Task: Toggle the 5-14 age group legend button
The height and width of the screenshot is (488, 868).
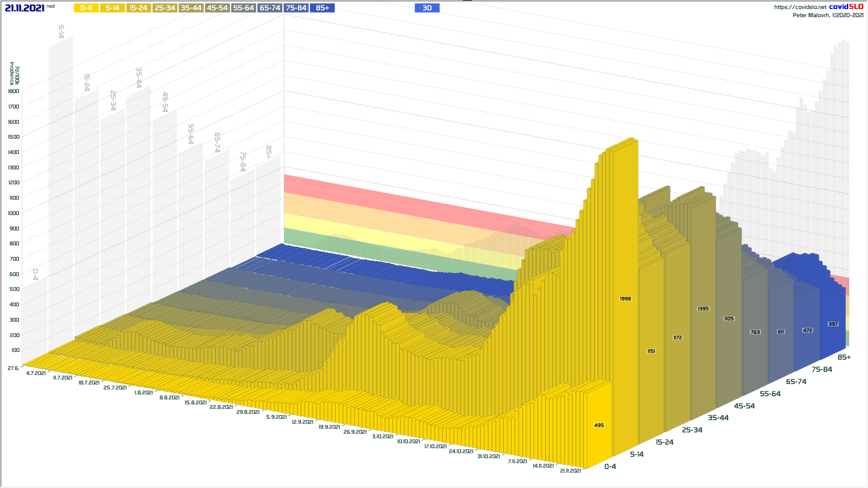Action: (112, 8)
